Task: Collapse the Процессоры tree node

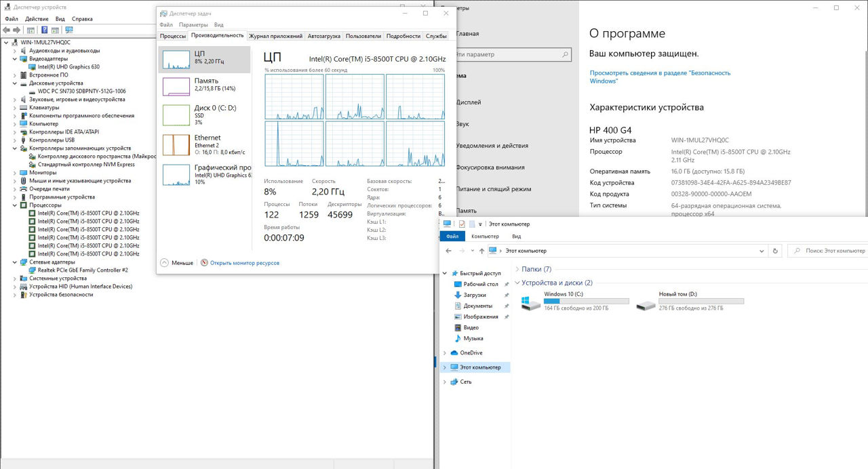Action: 15,205
